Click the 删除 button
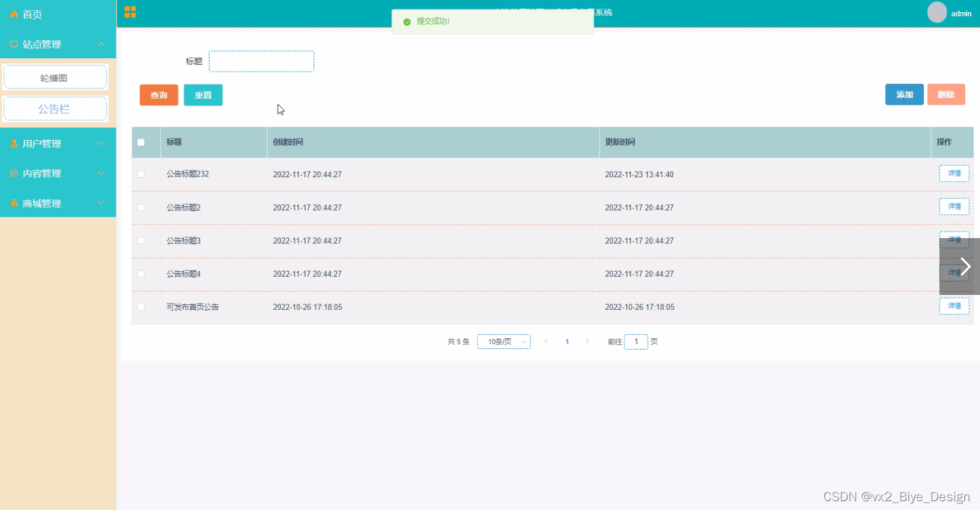 pos(946,95)
